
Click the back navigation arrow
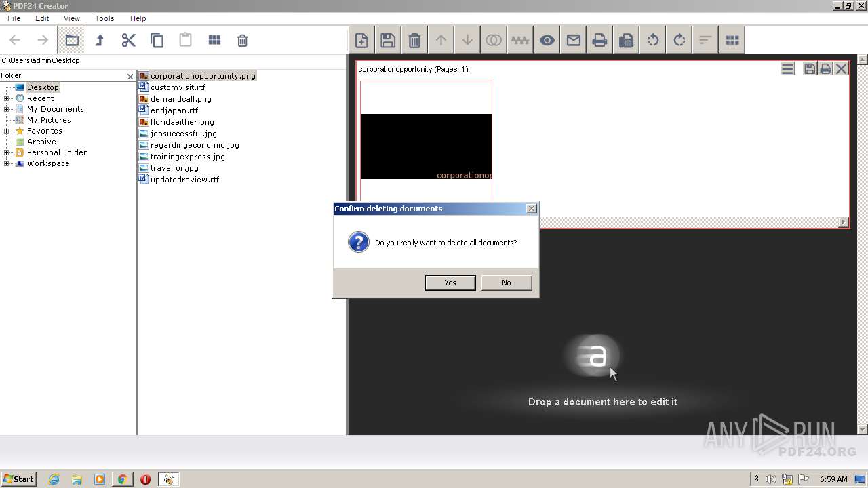15,41
